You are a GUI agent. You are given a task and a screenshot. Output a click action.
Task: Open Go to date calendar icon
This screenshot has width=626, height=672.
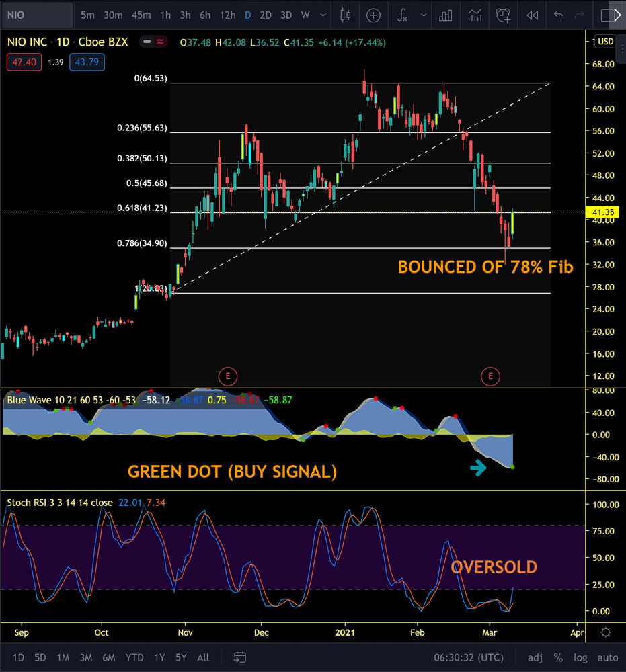pos(239,657)
